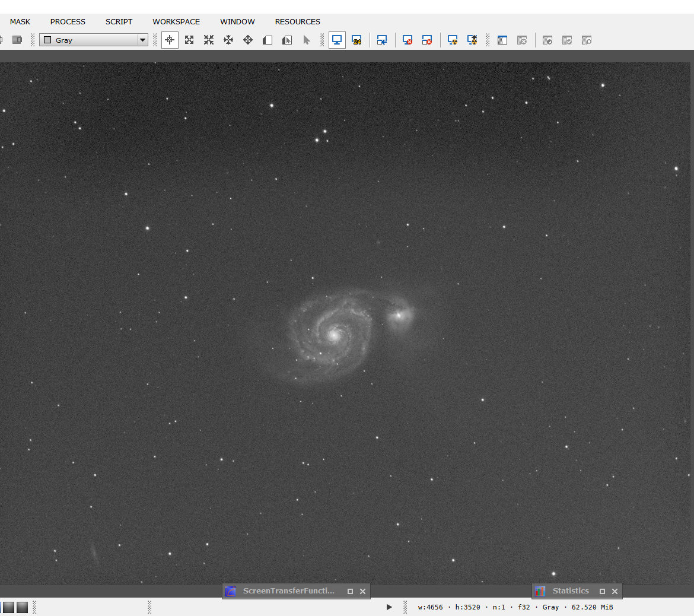
Task: Select the Center mode diamond-arrows tool
Action: 248,40
